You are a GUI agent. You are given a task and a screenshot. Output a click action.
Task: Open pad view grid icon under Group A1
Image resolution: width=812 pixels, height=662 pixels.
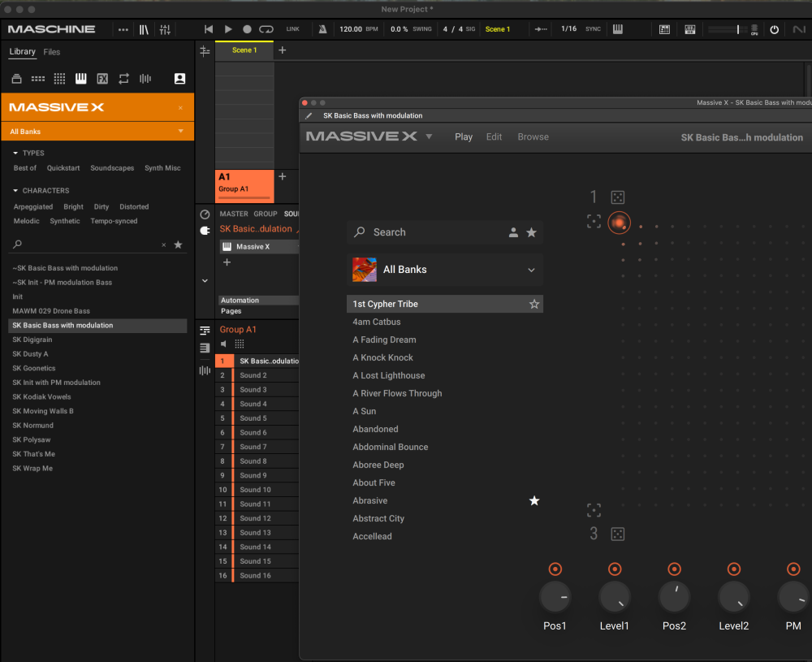(240, 344)
